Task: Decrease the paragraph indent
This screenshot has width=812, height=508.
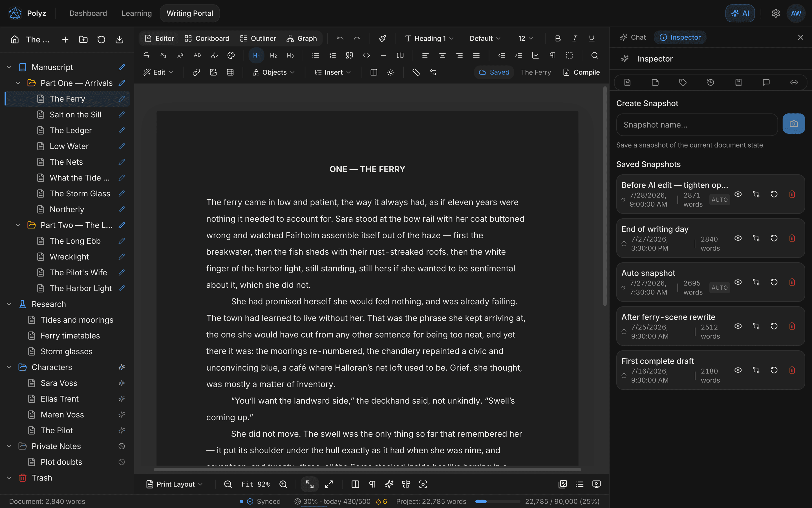Action: (x=502, y=56)
